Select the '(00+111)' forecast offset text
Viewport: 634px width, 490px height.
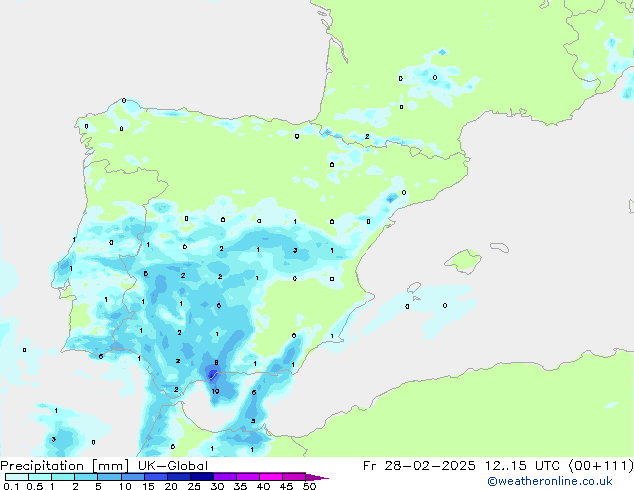[x=601, y=466]
